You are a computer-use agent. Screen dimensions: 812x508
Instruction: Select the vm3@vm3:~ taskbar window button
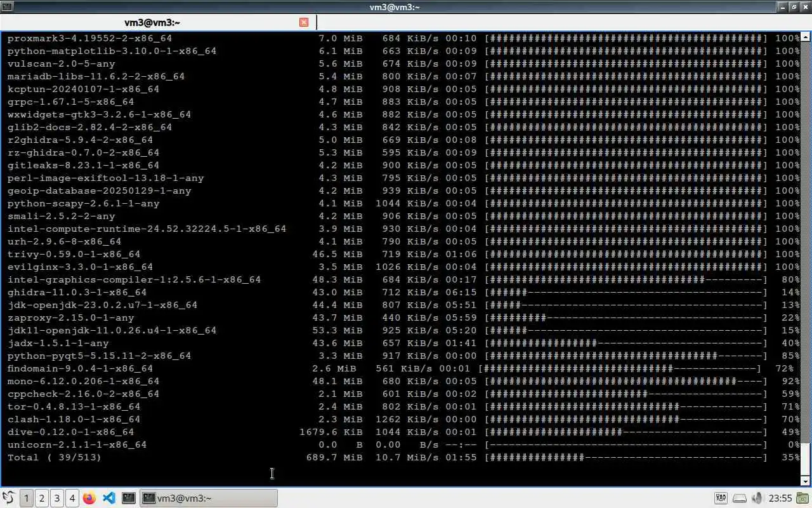[208, 498]
